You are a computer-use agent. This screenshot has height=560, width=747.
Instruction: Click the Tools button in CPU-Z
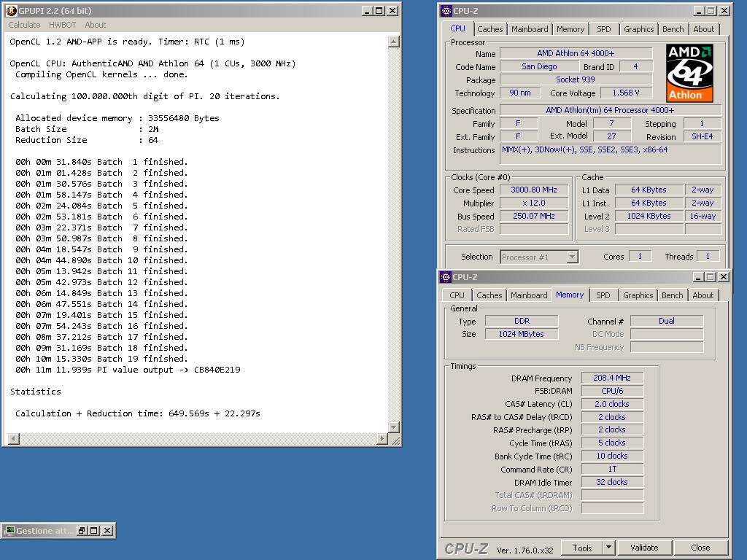point(582,547)
